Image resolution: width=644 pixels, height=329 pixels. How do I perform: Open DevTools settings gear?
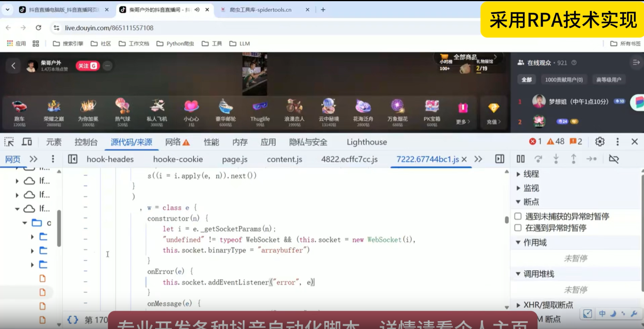click(600, 142)
